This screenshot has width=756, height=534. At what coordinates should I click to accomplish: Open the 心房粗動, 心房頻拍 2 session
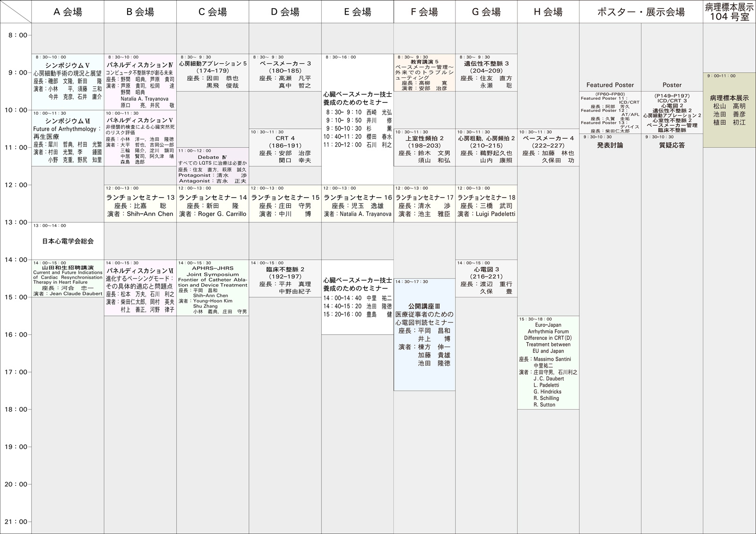486,147
